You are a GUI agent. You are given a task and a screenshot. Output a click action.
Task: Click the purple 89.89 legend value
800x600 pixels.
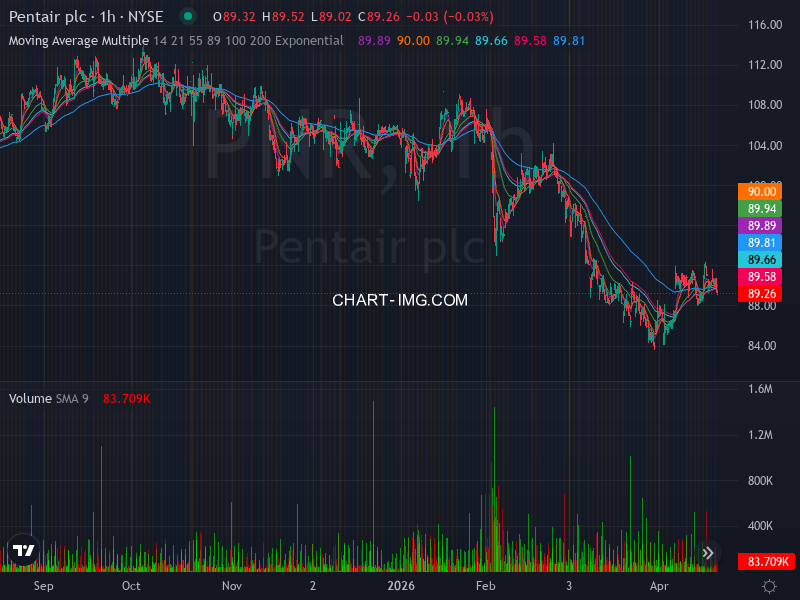coord(374,41)
